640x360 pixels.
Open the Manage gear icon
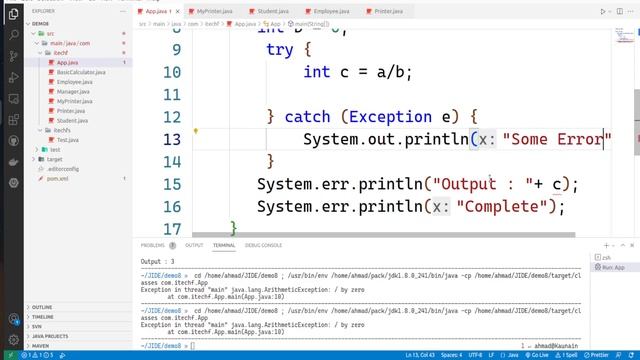[x=13, y=339]
